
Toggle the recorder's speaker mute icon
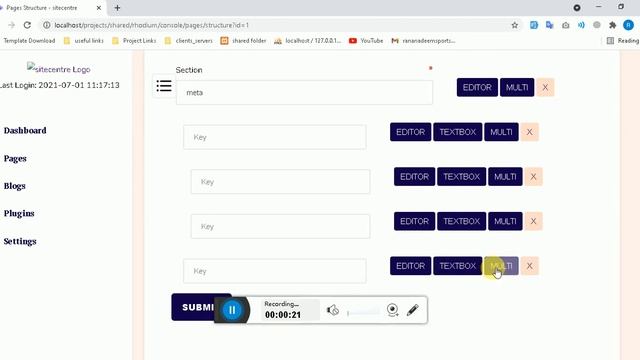click(x=333, y=310)
